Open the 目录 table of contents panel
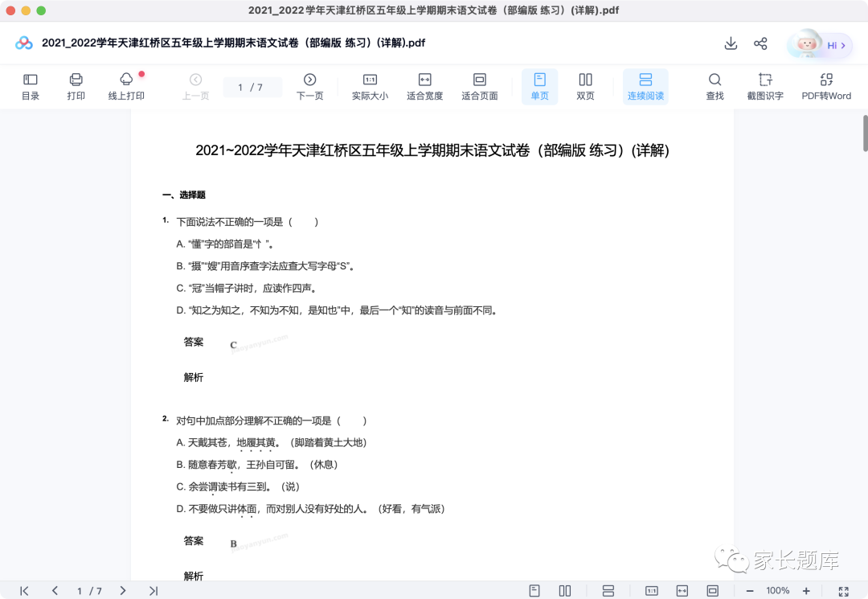Viewport: 868px width, 599px height. [31, 87]
